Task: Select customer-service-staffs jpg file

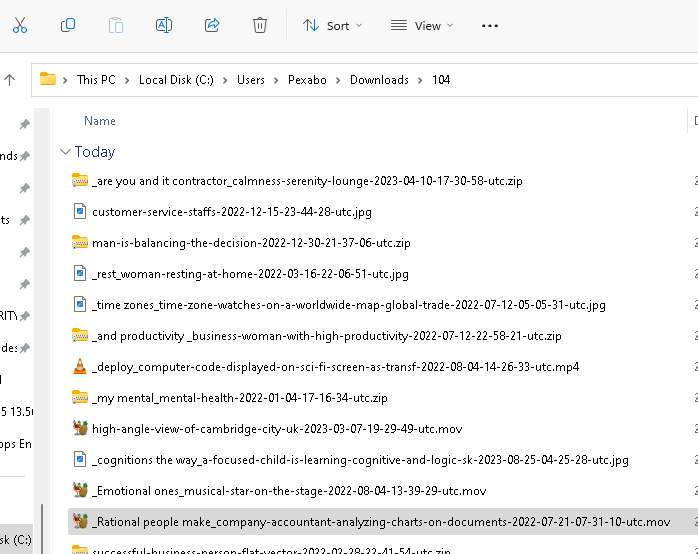Action: coord(231,212)
